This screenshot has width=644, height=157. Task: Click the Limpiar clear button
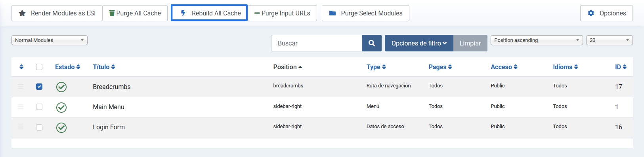470,43
